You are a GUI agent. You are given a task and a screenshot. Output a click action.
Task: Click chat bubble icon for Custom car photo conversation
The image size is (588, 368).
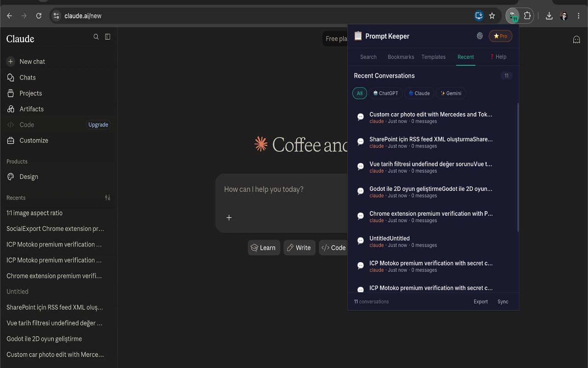361,117
